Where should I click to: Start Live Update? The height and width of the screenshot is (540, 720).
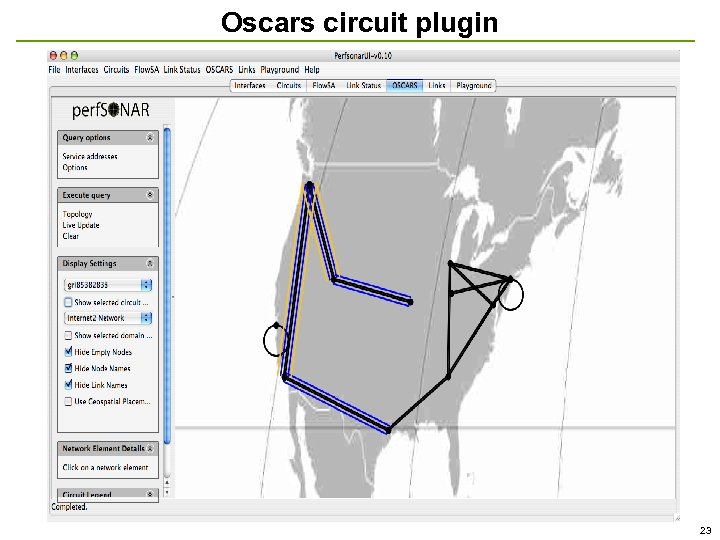pyautogui.click(x=81, y=225)
